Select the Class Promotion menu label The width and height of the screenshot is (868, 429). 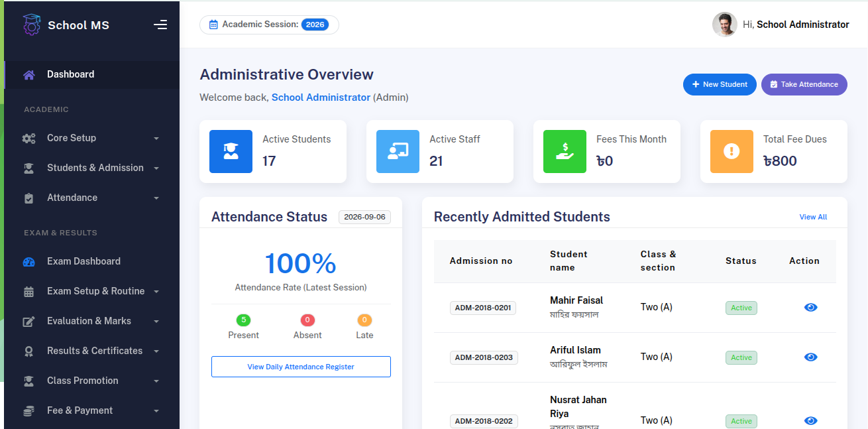click(83, 381)
